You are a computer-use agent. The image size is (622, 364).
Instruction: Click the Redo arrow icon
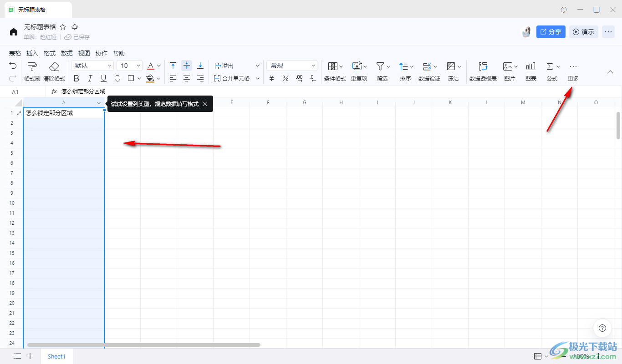point(13,78)
